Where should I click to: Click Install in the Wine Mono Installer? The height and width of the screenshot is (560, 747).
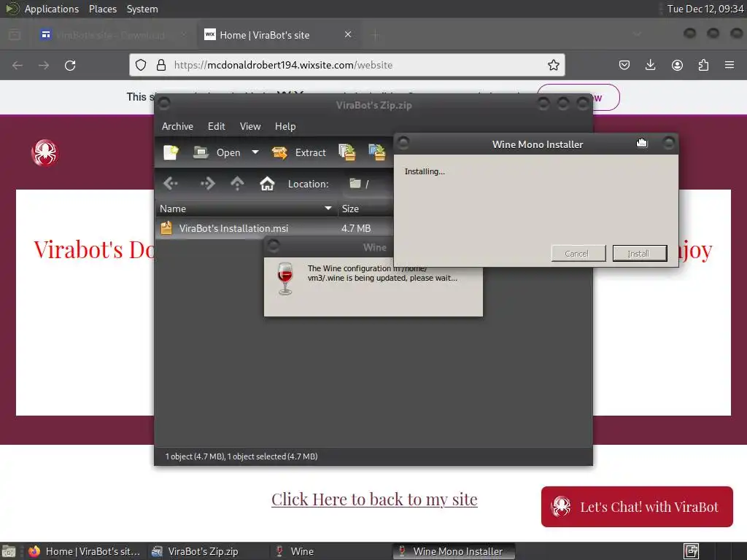640,253
